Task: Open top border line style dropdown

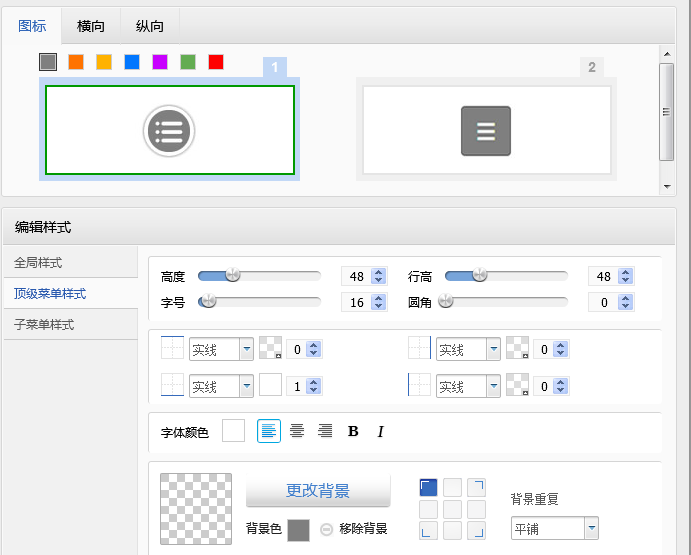Action: 246,349
